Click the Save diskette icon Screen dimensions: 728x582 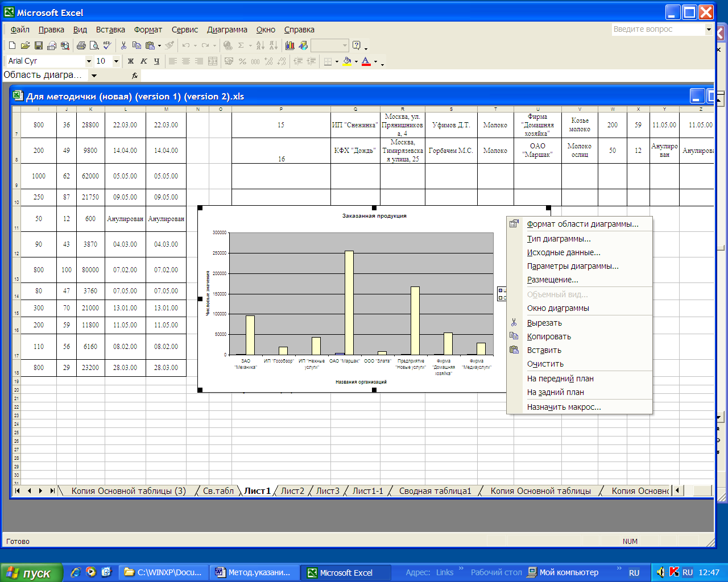coord(38,45)
